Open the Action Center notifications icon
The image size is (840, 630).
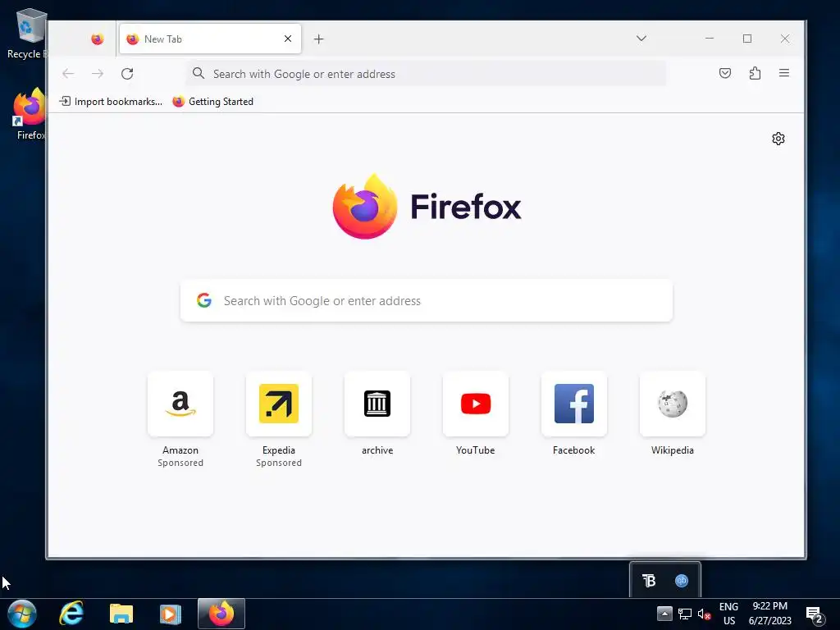815,615
